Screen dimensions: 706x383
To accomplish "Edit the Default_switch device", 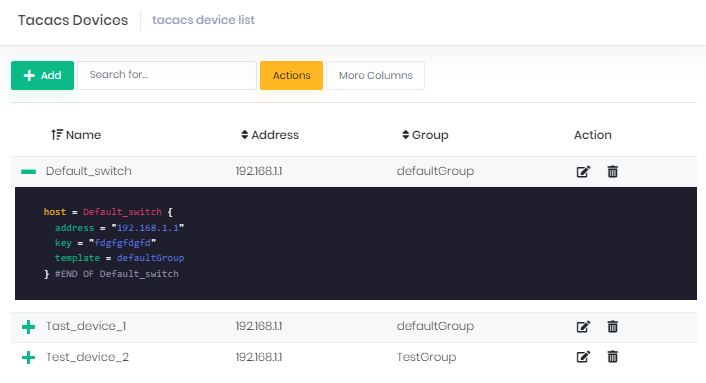I will click(583, 171).
